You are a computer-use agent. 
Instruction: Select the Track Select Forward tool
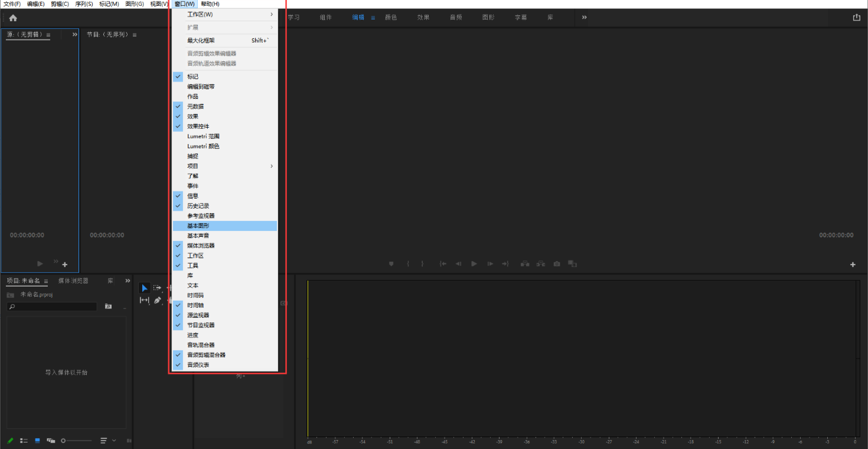[158, 288]
